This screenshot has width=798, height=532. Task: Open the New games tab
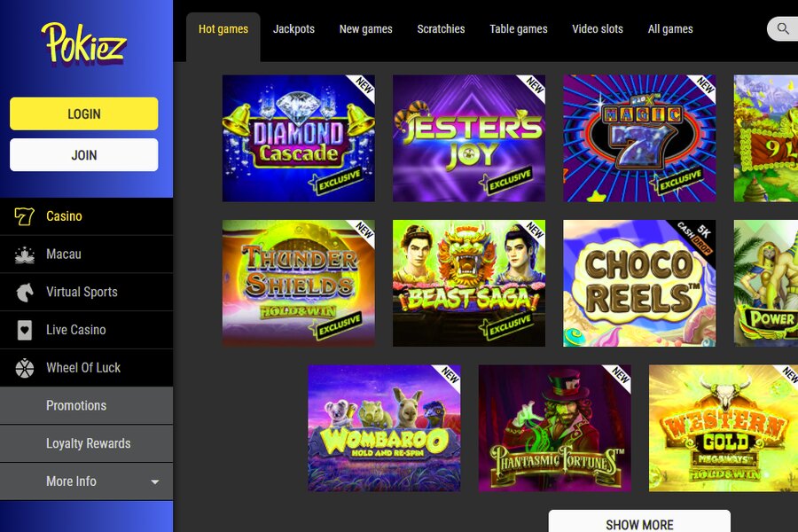(366, 29)
